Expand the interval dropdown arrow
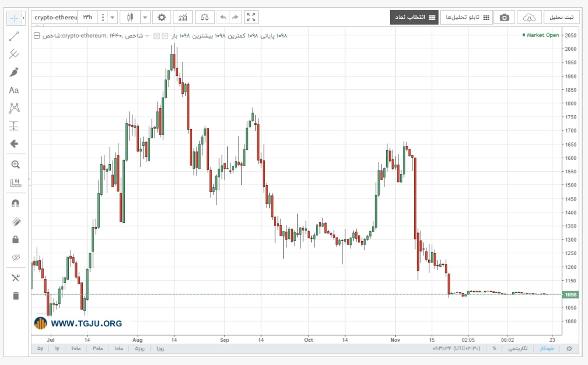This screenshot has height=365, width=588. pyautogui.click(x=113, y=17)
